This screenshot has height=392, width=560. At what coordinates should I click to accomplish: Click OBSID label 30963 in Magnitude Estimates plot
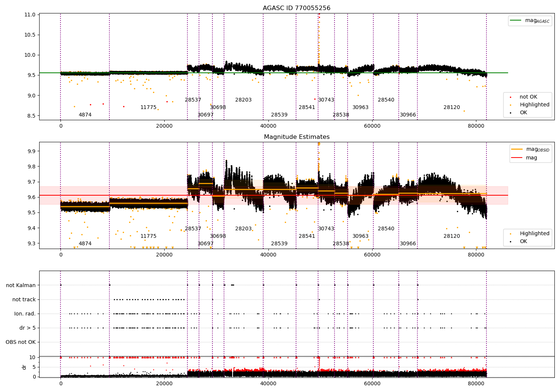click(x=360, y=236)
